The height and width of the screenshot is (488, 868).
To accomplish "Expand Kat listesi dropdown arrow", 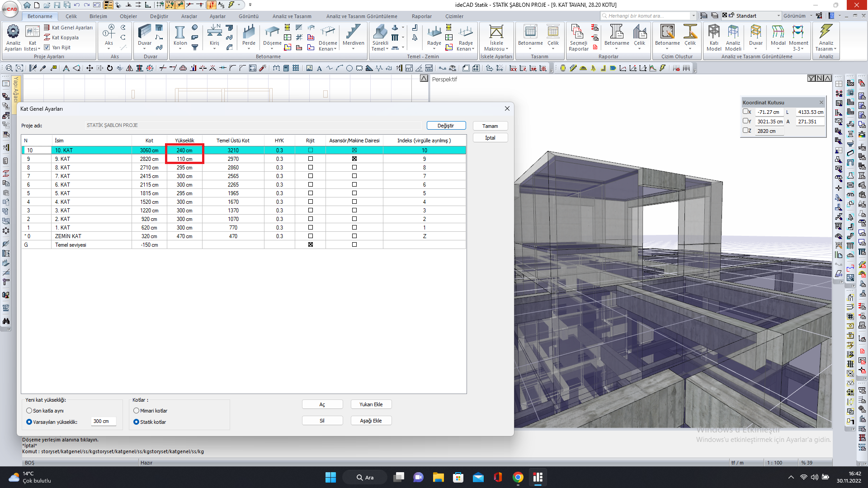I will click(39, 49).
